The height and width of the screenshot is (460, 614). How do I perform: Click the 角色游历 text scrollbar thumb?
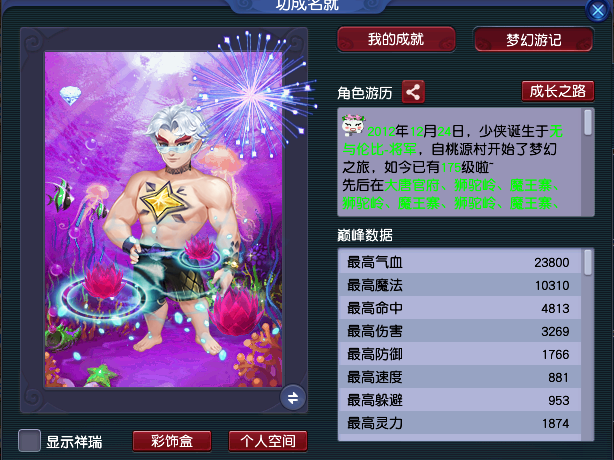point(587,123)
